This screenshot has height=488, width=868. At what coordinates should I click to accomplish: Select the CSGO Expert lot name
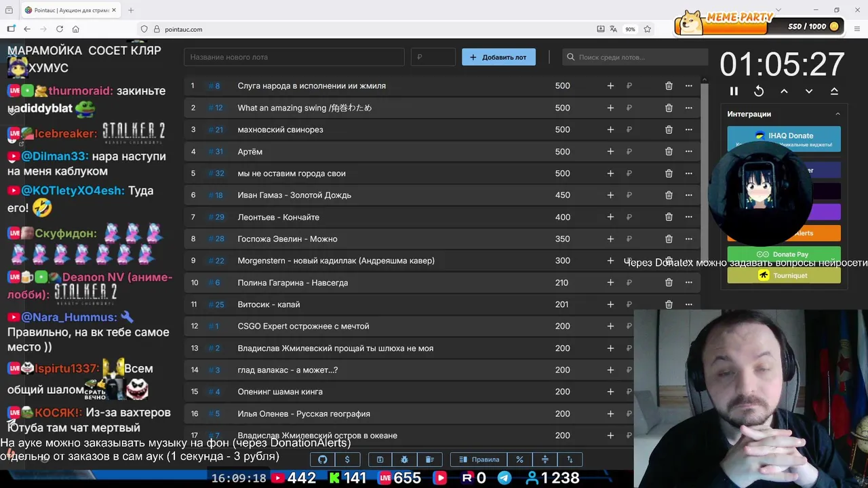pos(303,326)
